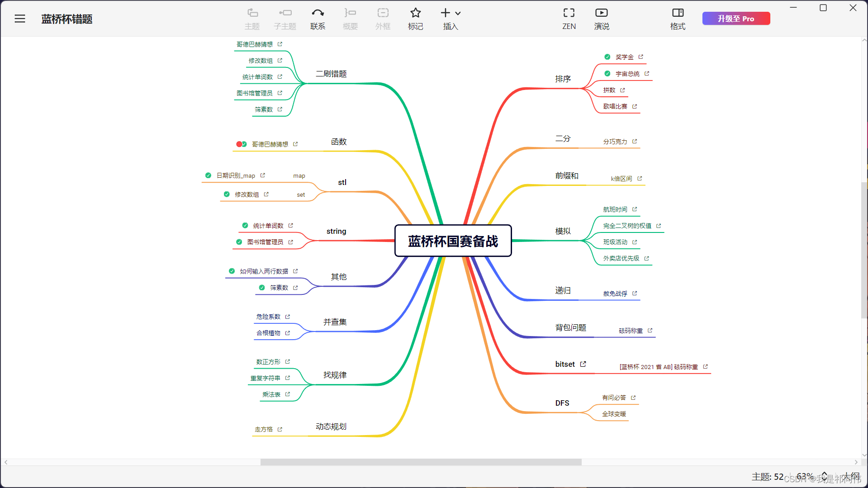868x488 pixels.
Task: Open link icon next to 歌唱比赛
Action: (x=635, y=106)
